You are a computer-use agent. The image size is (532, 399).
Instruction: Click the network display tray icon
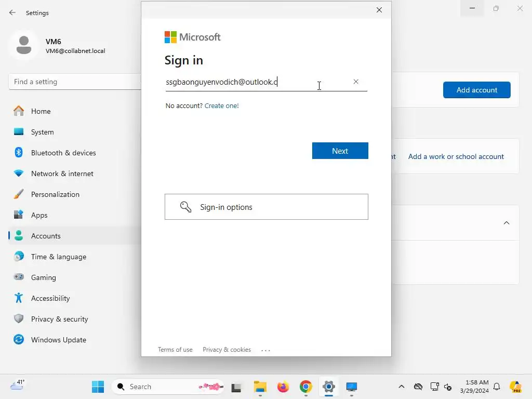[434, 387]
